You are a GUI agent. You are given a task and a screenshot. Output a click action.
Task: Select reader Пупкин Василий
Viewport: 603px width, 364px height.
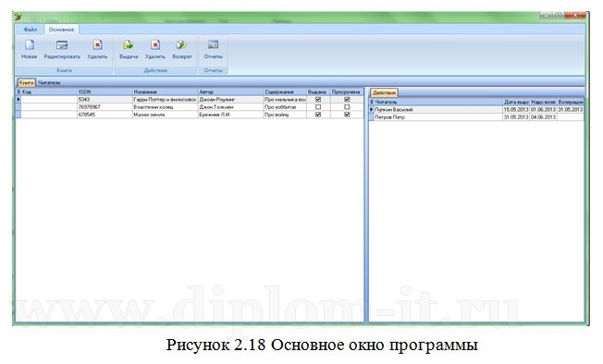pos(438,109)
